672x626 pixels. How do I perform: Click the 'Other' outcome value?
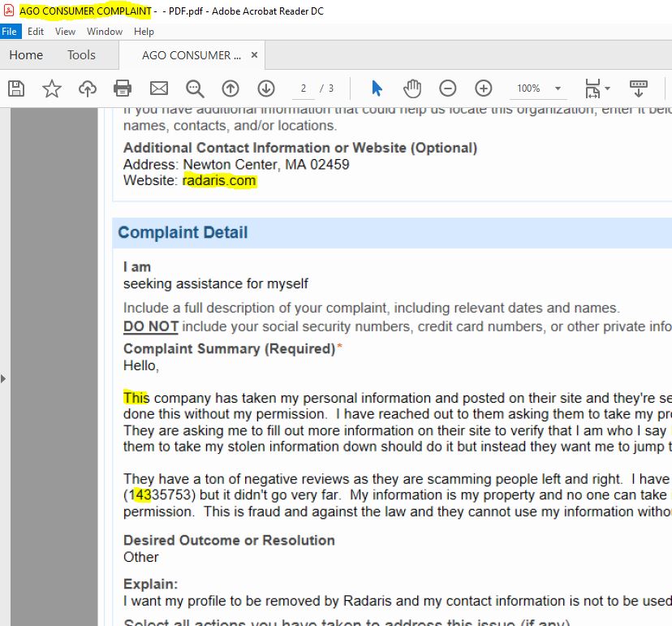141,557
